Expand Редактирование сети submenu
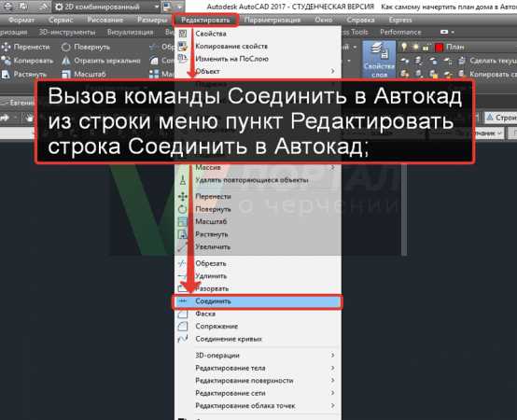Image resolution: width=517 pixels, height=420 pixels. 258,393
